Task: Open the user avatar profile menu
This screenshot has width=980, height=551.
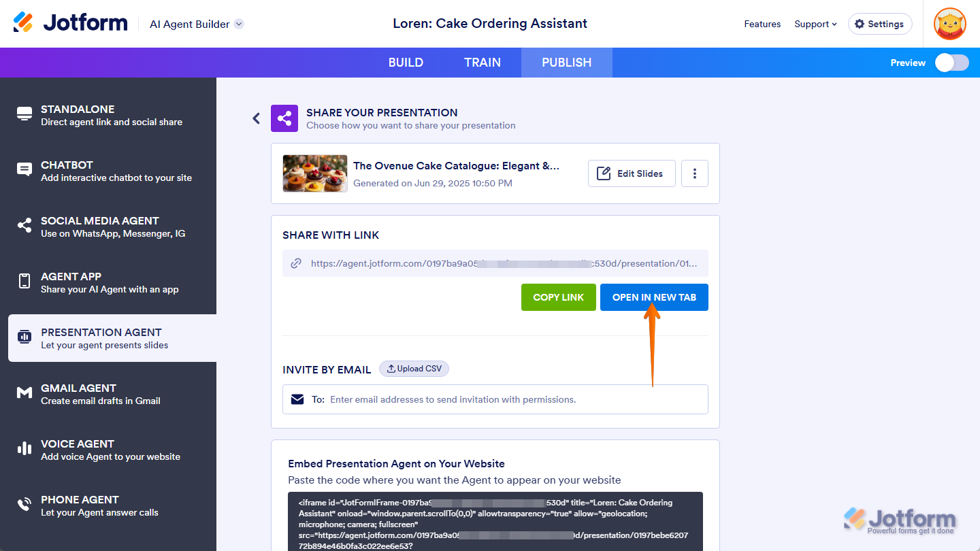Action: (x=949, y=24)
